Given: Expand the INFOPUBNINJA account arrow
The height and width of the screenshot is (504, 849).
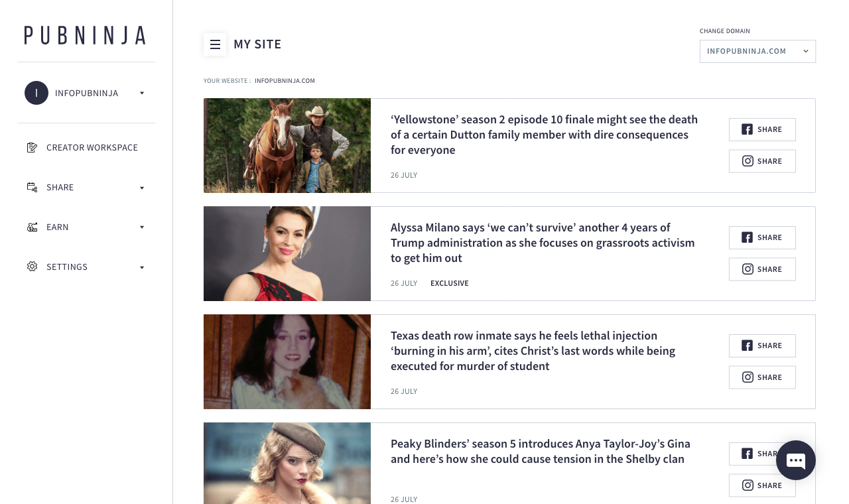Looking at the screenshot, I should pyautogui.click(x=142, y=94).
